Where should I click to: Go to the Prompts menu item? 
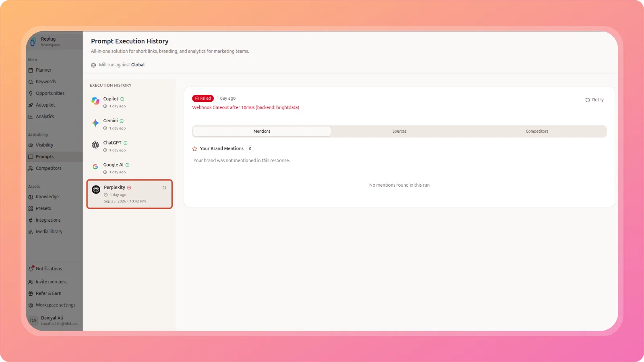54,157
